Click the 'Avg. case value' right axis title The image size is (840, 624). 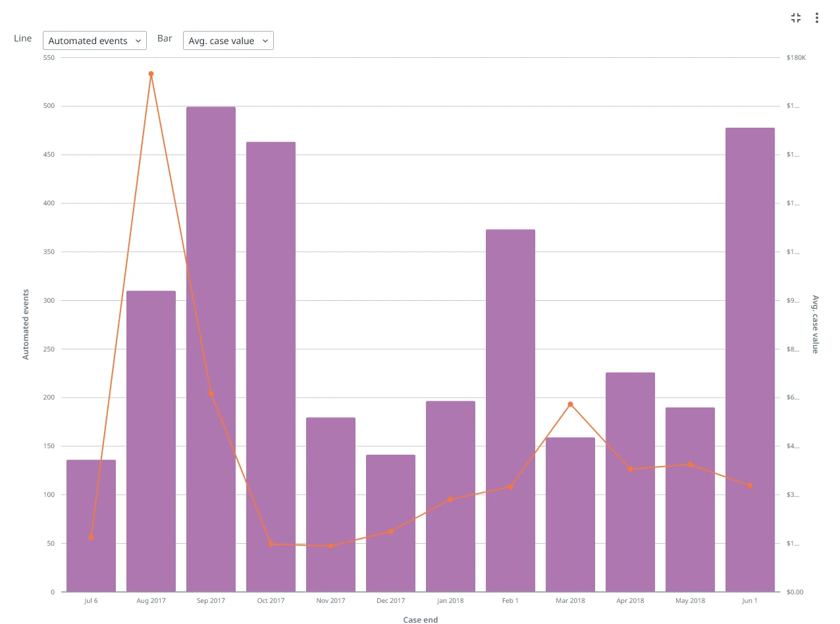[815, 324]
